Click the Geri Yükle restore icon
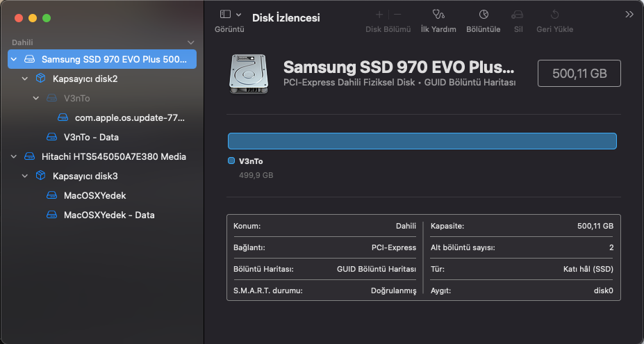Screen dimensions: 644x344 click(x=554, y=14)
